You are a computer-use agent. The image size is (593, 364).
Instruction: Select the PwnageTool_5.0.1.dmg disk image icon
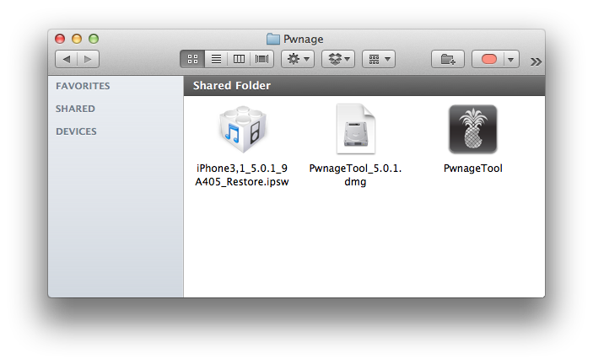pos(355,130)
